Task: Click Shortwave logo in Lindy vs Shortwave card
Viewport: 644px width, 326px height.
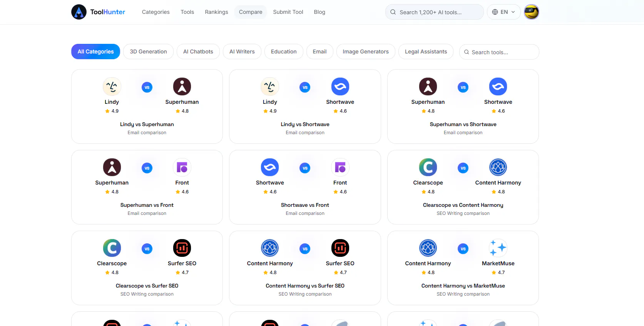Action: 340,86
